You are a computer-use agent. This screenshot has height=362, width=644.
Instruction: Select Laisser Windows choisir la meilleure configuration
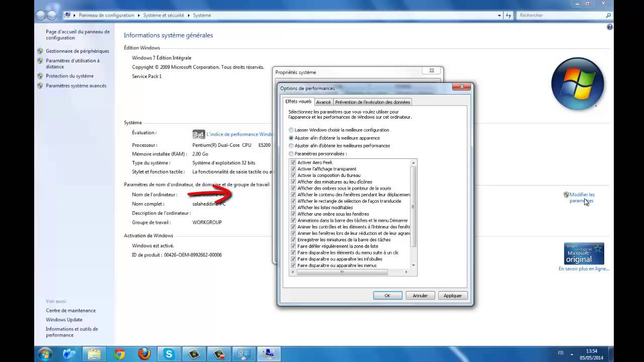(x=291, y=130)
